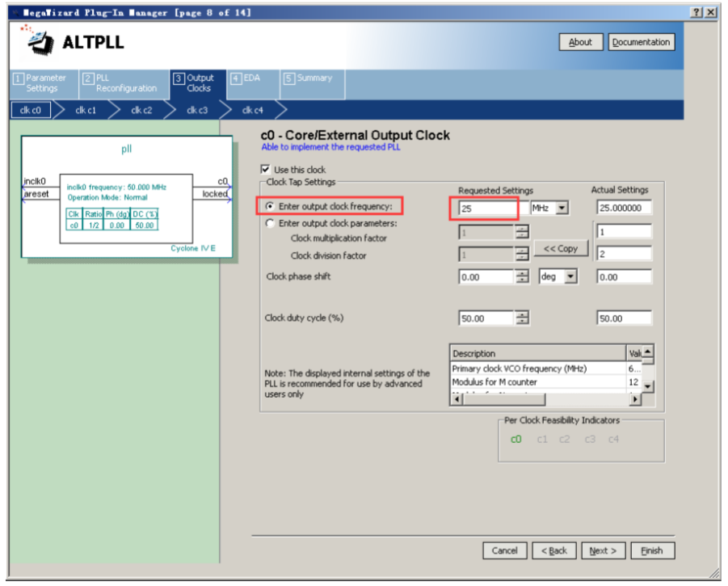Click the actual duty cycle 50.00 field
This screenshot has height=586, width=728.
624,318
